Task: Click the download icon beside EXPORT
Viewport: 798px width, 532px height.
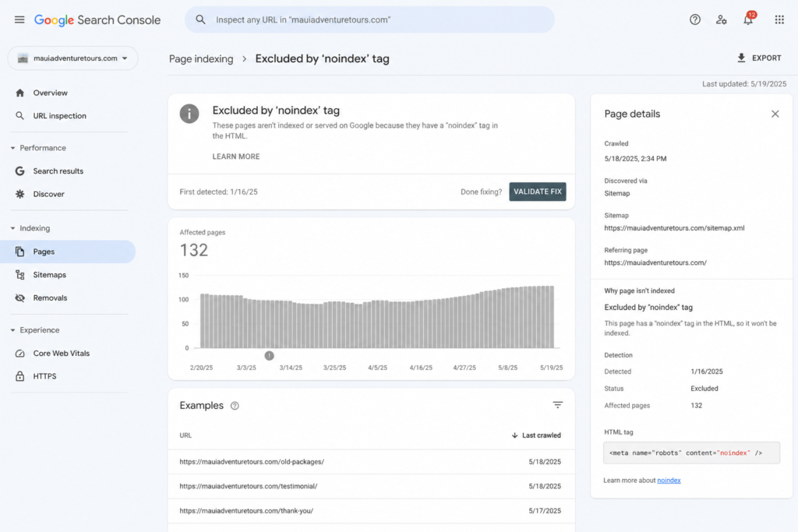Action: [742, 58]
